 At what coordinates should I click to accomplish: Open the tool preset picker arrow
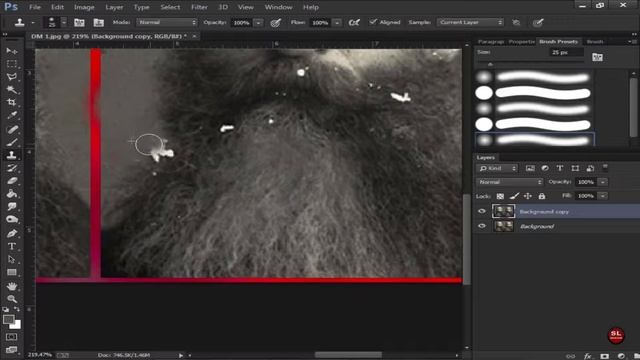[x=33, y=23]
